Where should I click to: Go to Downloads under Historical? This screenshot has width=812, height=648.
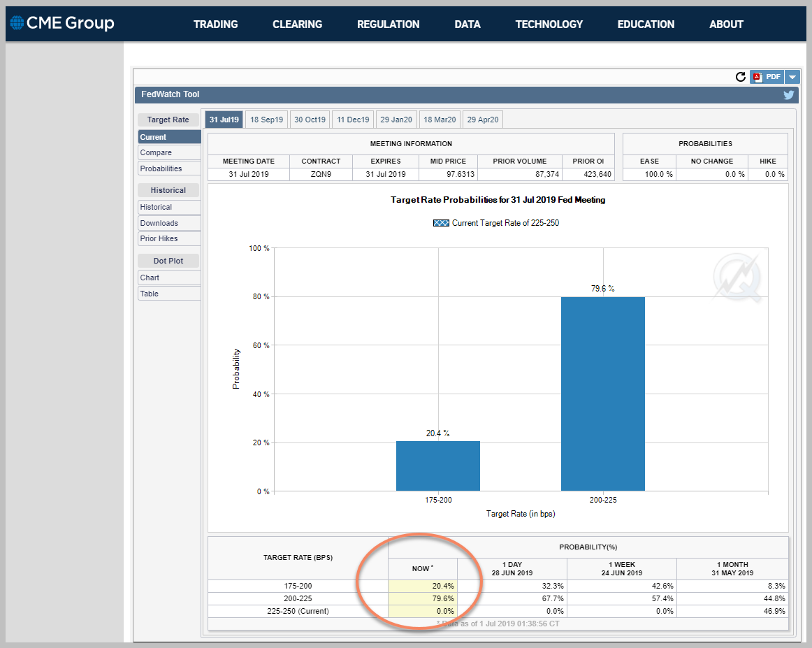coord(169,223)
